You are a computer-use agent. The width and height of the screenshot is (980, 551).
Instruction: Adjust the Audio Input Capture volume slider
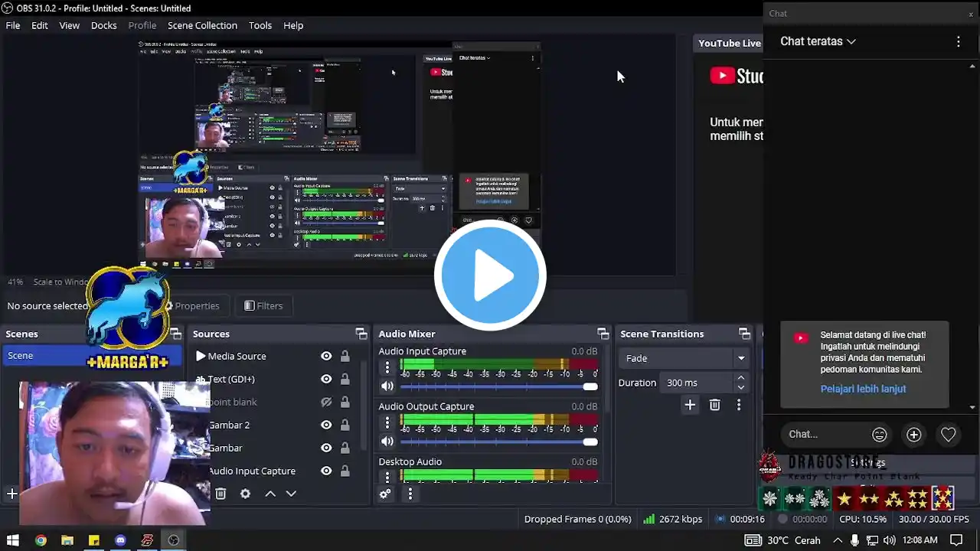click(x=498, y=386)
